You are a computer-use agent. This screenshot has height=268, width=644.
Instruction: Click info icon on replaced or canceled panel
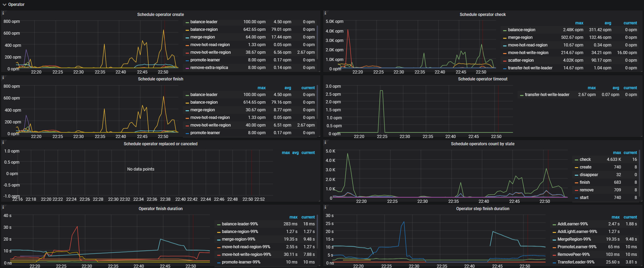(x=3, y=142)
